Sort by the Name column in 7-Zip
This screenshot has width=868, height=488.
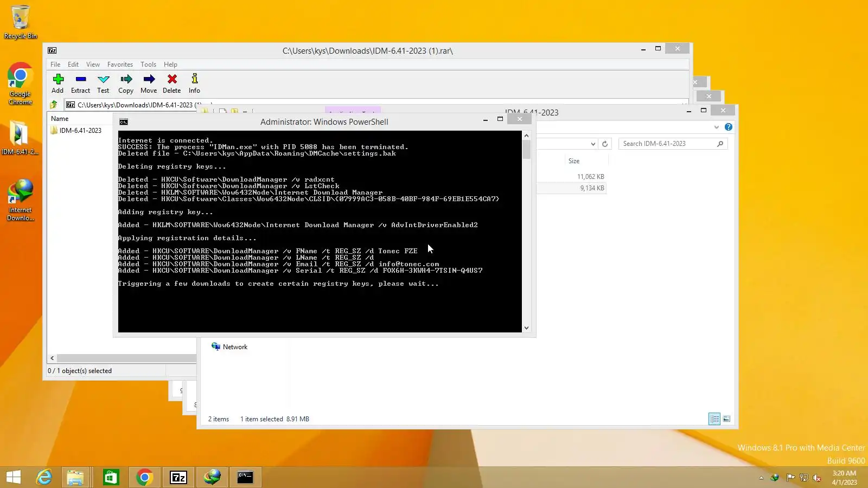(x=60, y=119)
